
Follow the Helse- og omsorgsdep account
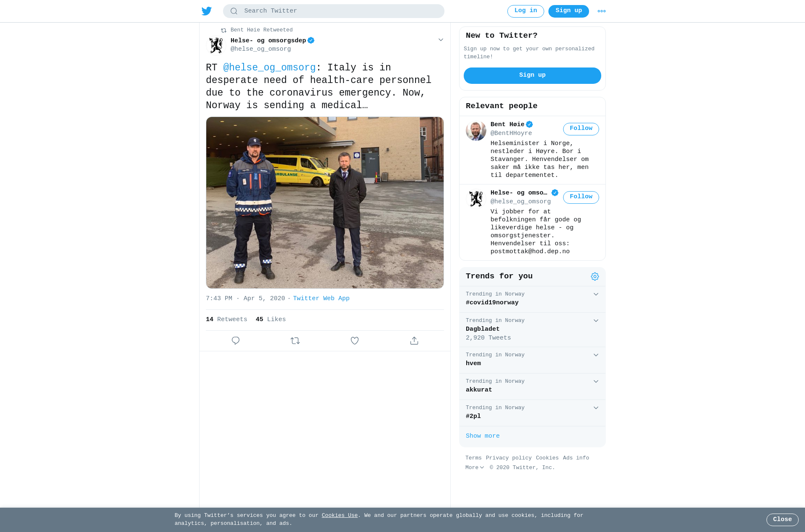(581, 197)
